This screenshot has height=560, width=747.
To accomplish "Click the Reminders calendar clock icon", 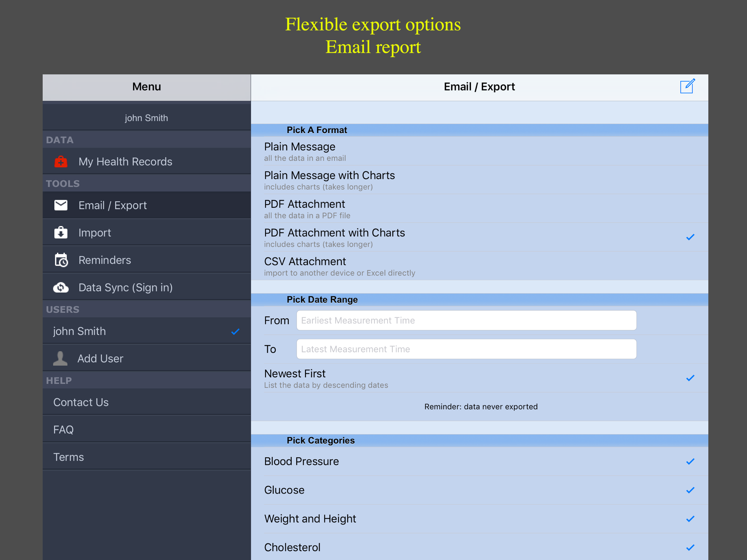I will click(x=61, y=260).
